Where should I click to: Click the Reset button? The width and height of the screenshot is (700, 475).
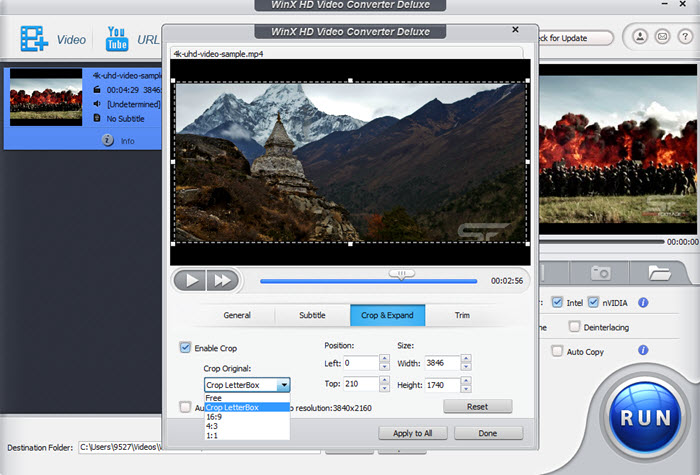478,406
